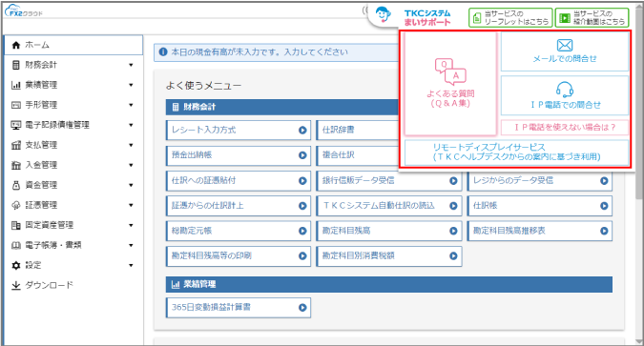
Task: Open the service introduction video button
Action: (x=592, y=18)
